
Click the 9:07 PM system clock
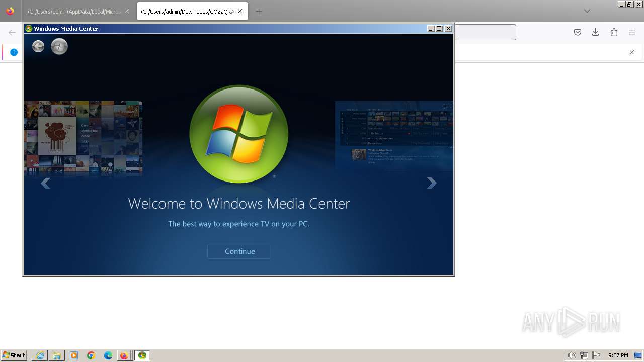click(x=618, y=355)
